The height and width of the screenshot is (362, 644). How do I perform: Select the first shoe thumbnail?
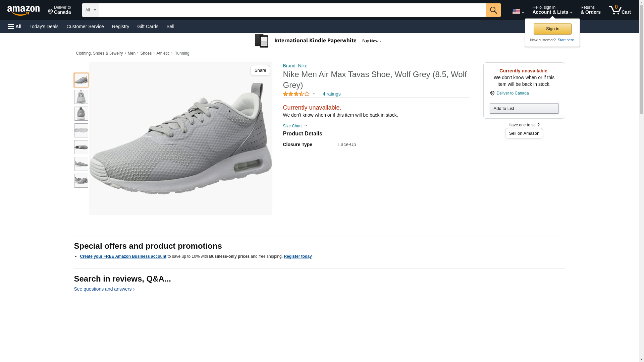pos(81,80)
